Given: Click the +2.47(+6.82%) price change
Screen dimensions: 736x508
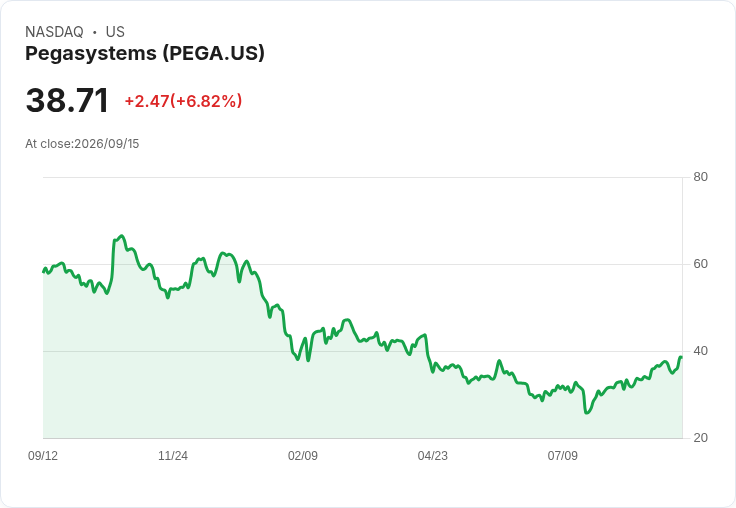Looking at the screenshot, I should [183, 101].
